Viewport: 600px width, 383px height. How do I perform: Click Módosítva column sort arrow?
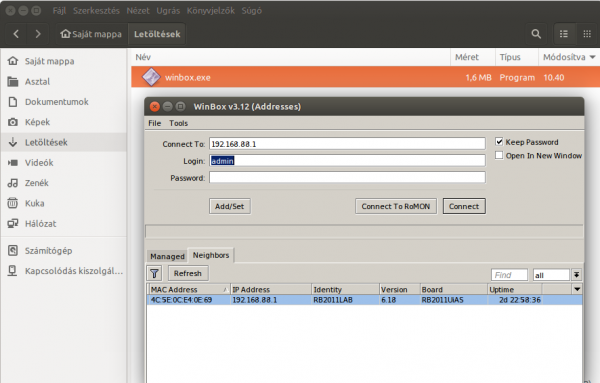pos(593,57)
